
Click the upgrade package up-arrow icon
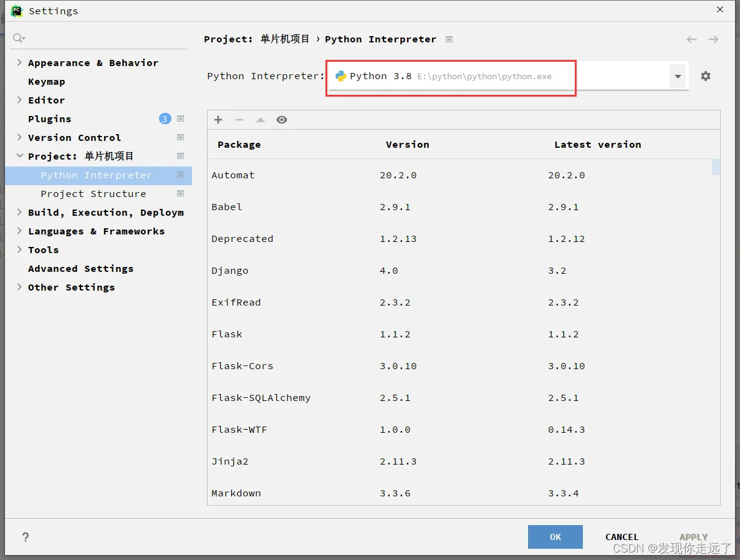coord(261,120)
